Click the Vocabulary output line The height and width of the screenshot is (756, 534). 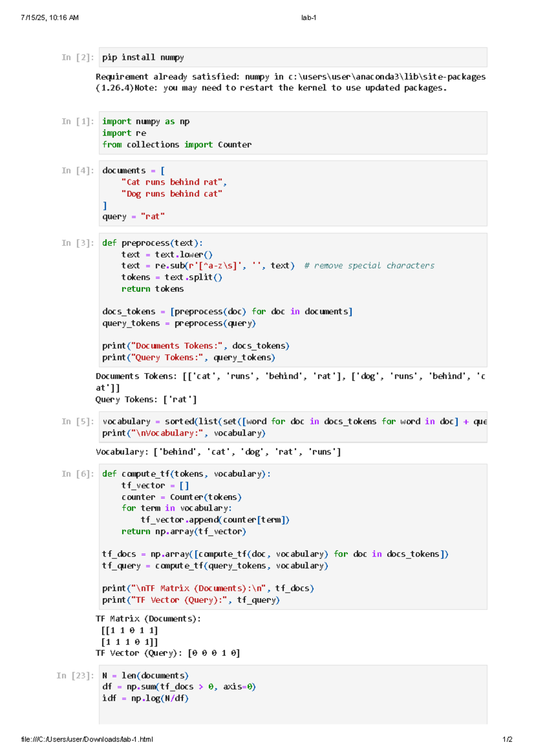tap(218, 452)
